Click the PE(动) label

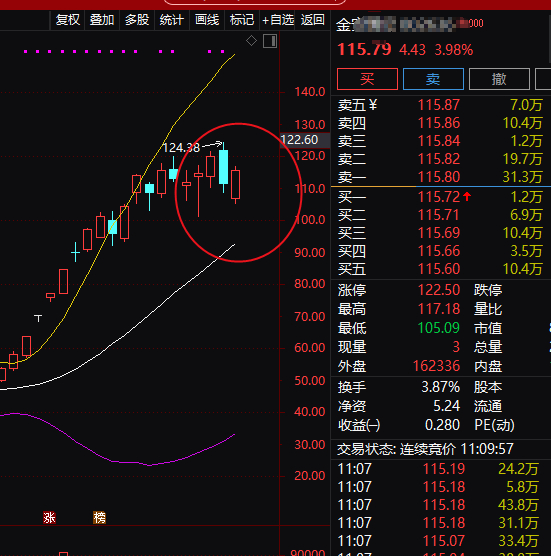494,425
